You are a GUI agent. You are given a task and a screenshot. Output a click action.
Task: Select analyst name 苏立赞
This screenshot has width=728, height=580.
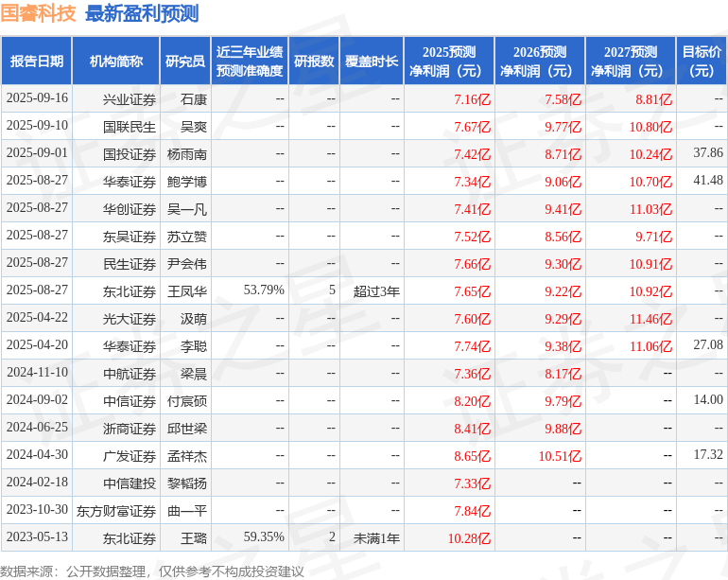pos(187,237)
